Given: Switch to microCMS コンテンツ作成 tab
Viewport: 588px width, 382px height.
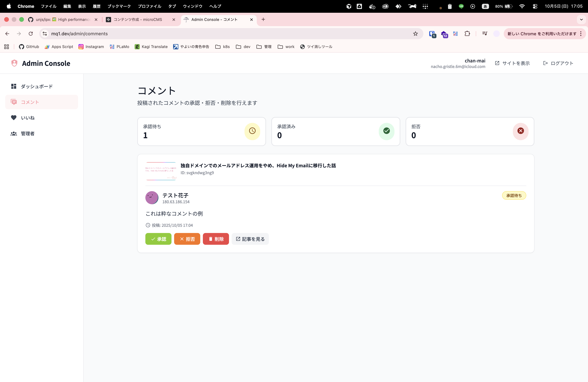Looking at the screenshot, I should pyautogui.click(x=138, y=19).
